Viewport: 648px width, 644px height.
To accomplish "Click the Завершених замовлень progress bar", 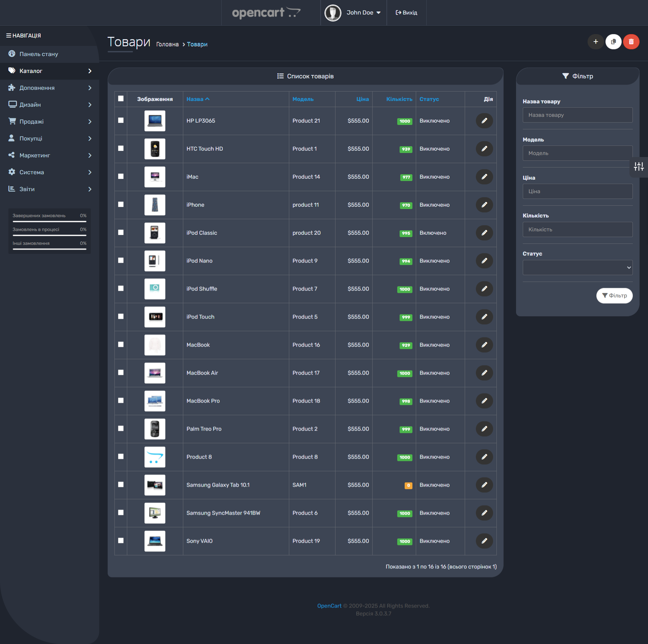I will click(x=50, y=222).
